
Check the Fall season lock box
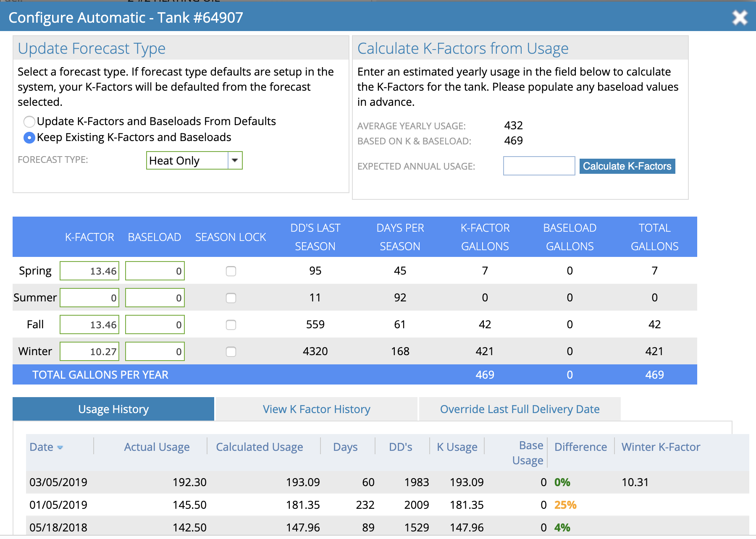(231, 325)
